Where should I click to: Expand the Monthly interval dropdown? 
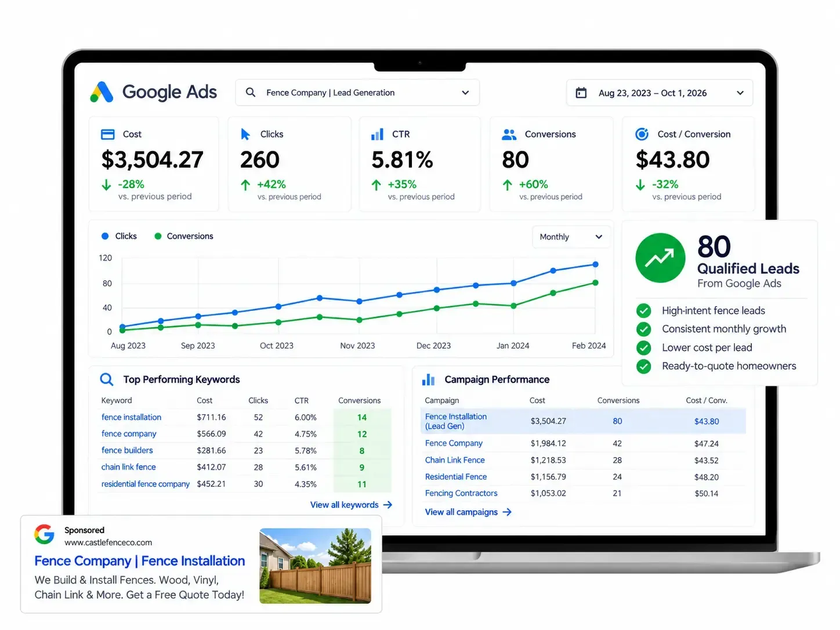pyautogui.click(x=571, y=237)
